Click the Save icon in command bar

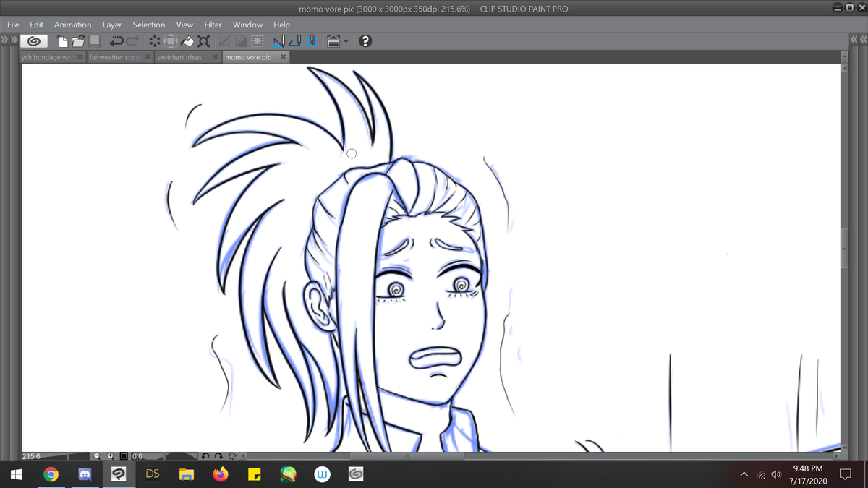(95, 41)
